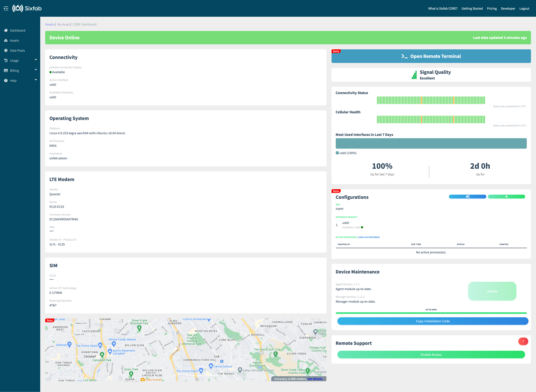Click the usb0 interfaces usage bar
The image size is (536, 392).
tap(431, 143)
